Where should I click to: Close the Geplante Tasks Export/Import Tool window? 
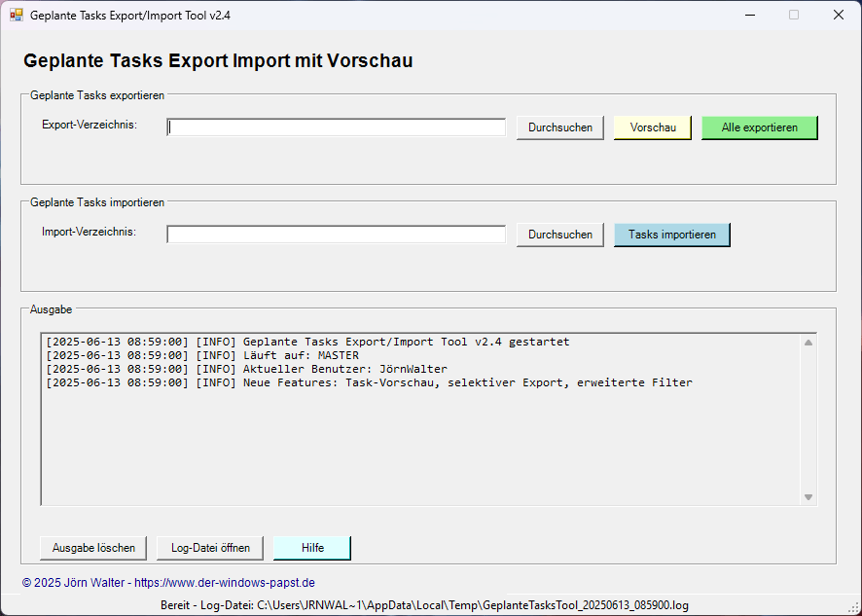(x=838, y=16)
